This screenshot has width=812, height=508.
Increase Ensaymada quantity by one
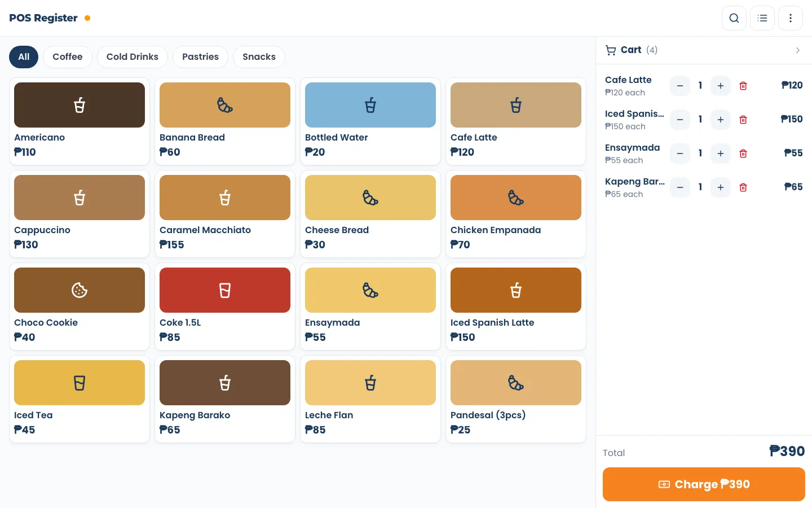[721, 154]
